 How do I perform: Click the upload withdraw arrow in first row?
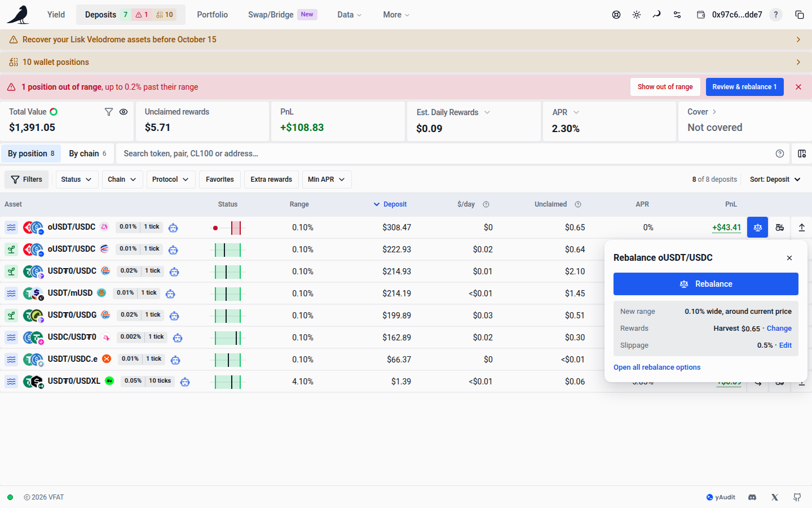coord(802,227)
